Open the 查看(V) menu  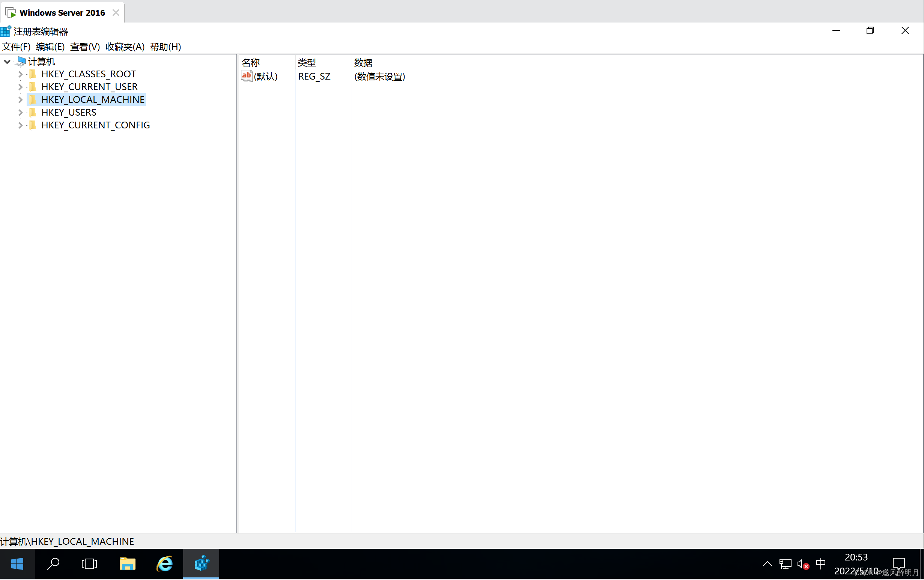(x=85, y=47)
